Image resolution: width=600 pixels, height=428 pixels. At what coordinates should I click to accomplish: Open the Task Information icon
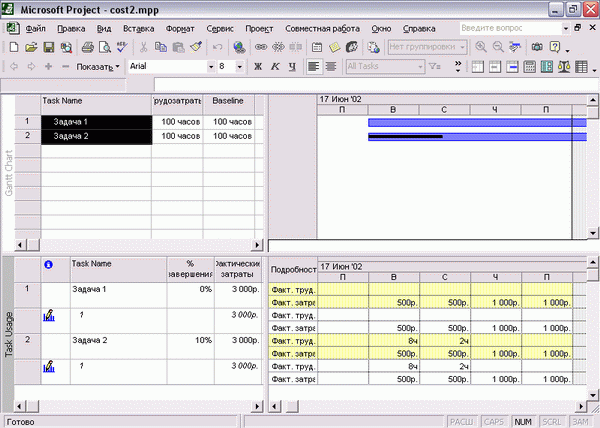click(x=317, y=47)
